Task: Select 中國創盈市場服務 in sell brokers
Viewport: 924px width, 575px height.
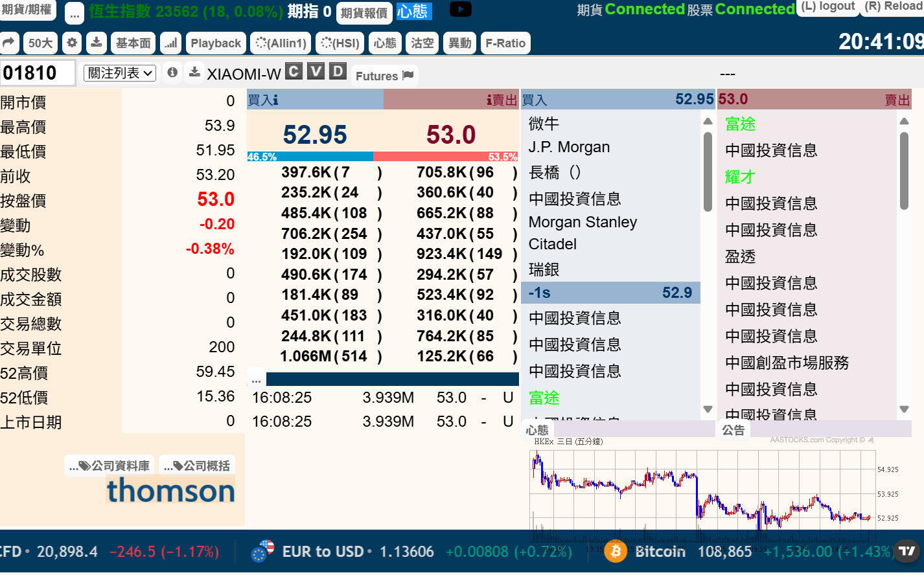Action: click(787, 363)
